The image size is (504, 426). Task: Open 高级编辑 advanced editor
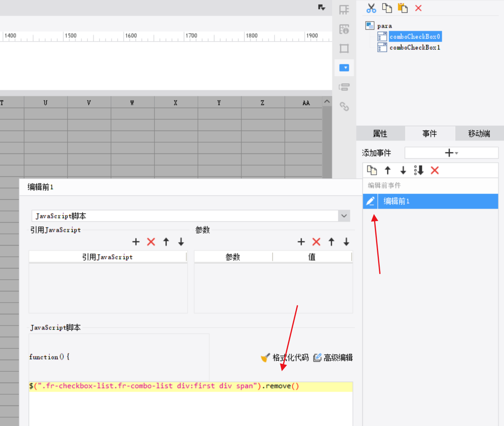333,357
